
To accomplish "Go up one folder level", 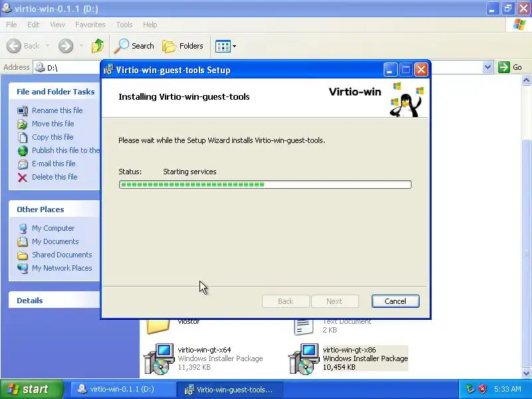I will click(98, 46).
